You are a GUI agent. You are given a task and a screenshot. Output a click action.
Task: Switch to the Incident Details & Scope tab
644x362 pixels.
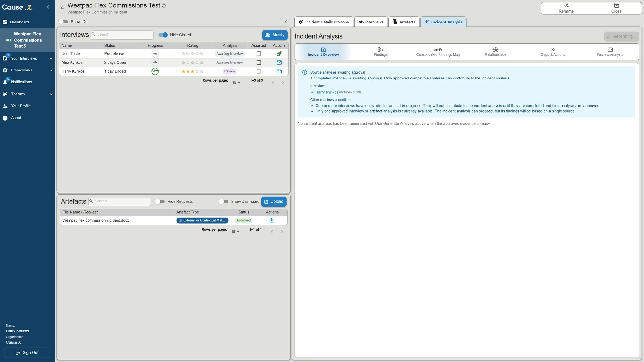point(324,22)
